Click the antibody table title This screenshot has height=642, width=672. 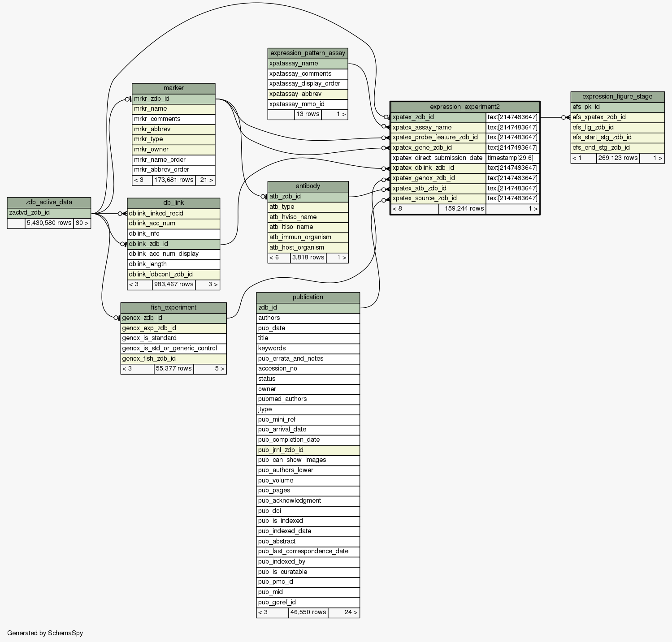point(308,186)
